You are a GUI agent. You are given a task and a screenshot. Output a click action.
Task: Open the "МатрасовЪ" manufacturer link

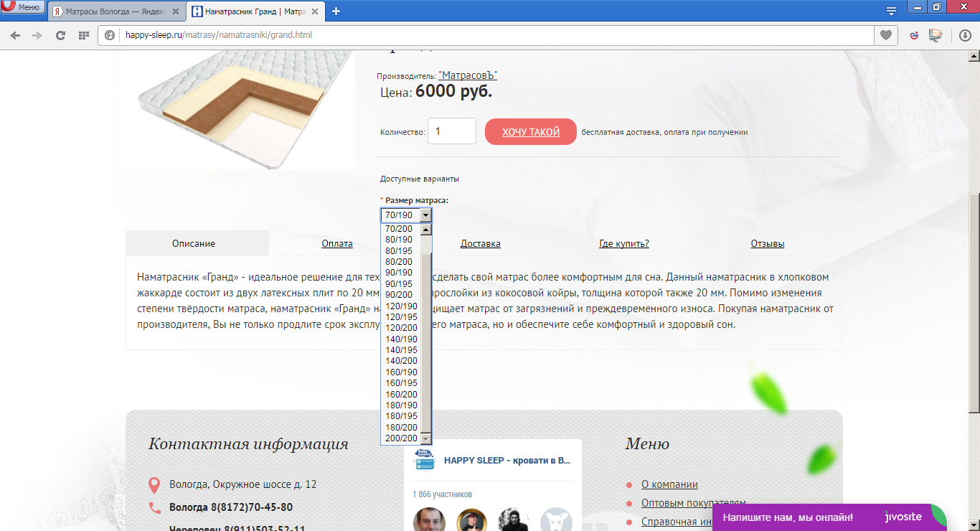(468, 75)
